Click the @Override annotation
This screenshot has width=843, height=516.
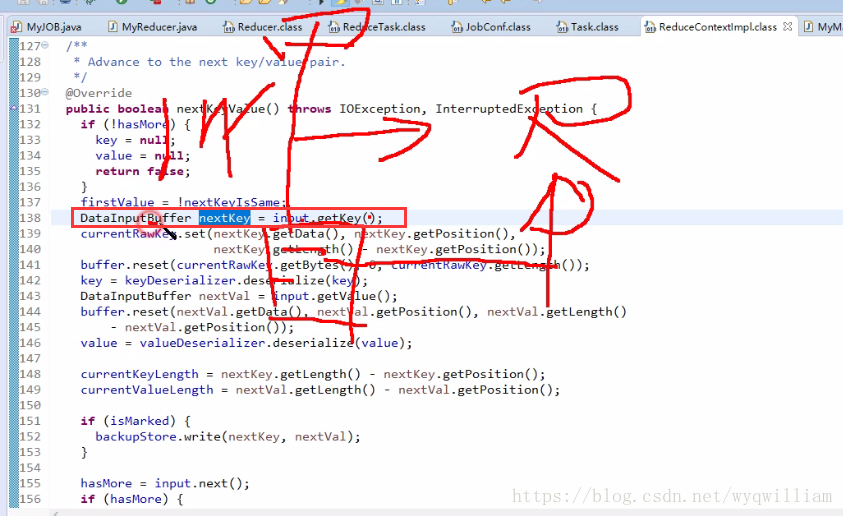pyautogui.click(x=99, y=93)
